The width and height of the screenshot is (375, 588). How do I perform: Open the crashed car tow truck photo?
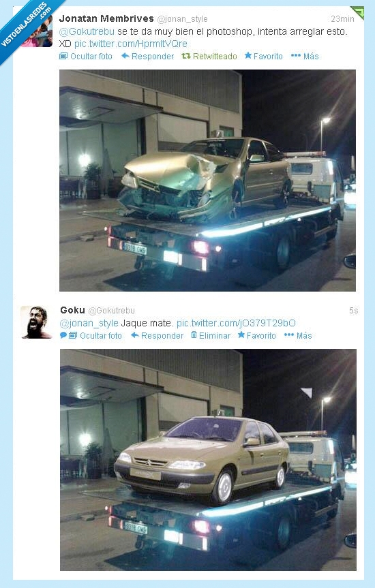[207, 181]
